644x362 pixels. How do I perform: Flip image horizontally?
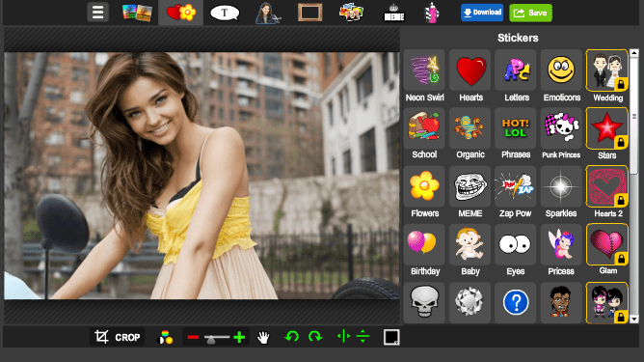[343, 337]
